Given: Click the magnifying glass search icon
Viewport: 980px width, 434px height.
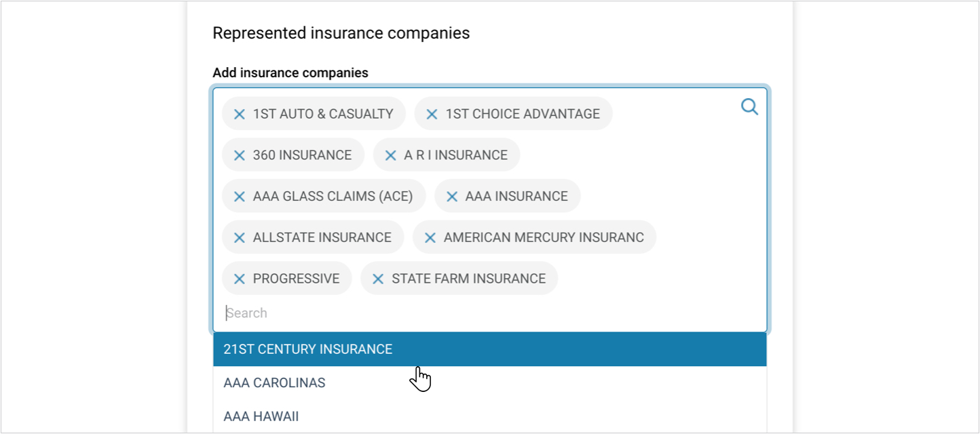Looking at the screenshot, I should (749, 106).
